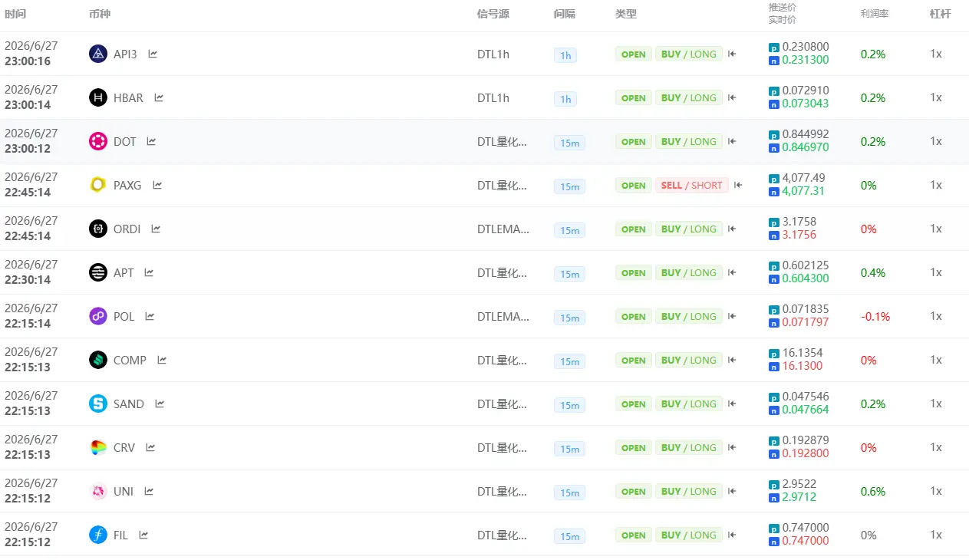Click the 间隔 column header
Image resolution: width=969 pixels, height=560 pixels.
pos(565,14)
